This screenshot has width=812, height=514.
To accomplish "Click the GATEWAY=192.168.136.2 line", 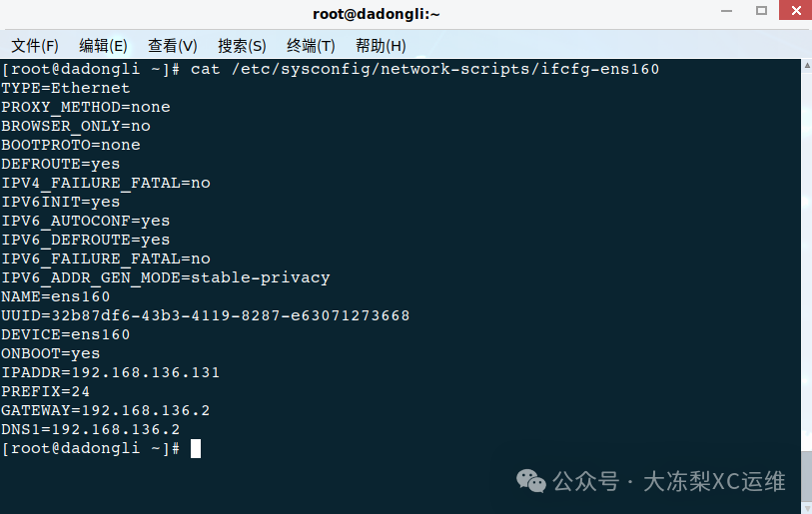I will click(x=106, y=410).
